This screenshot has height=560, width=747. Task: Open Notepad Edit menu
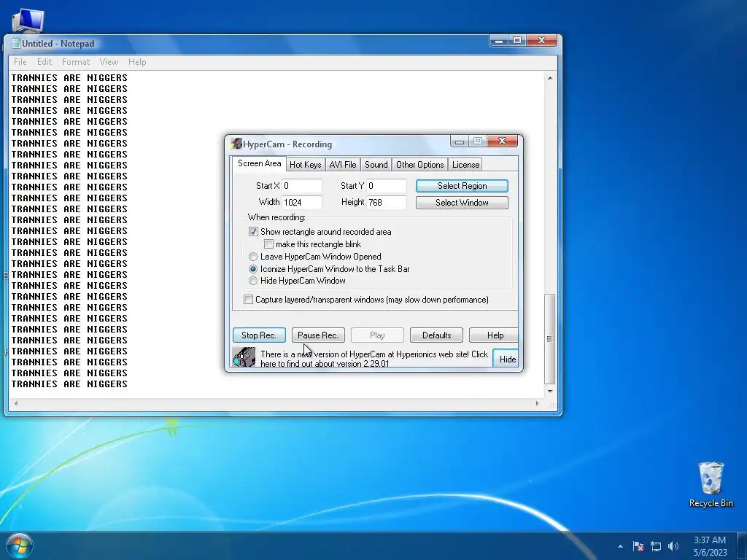(44, 62)
